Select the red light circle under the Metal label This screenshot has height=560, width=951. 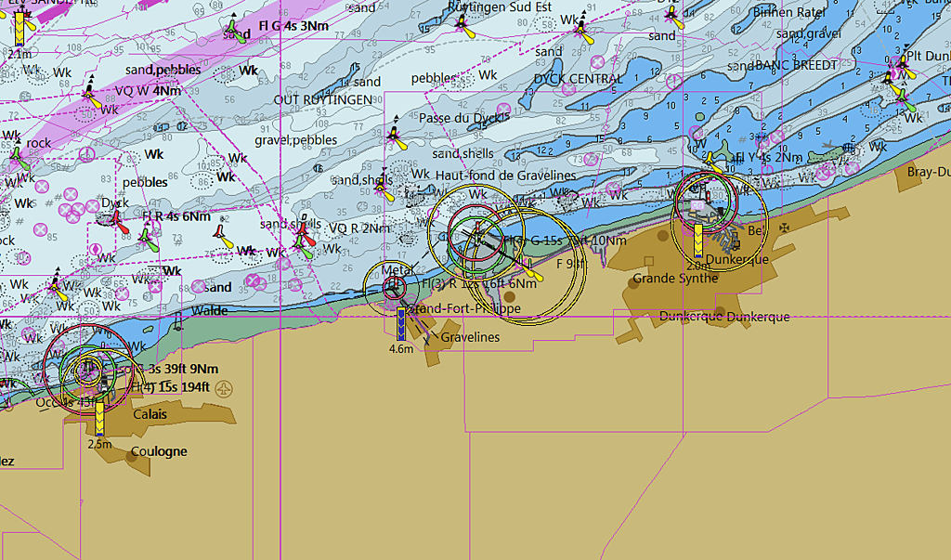pos(394,288)
